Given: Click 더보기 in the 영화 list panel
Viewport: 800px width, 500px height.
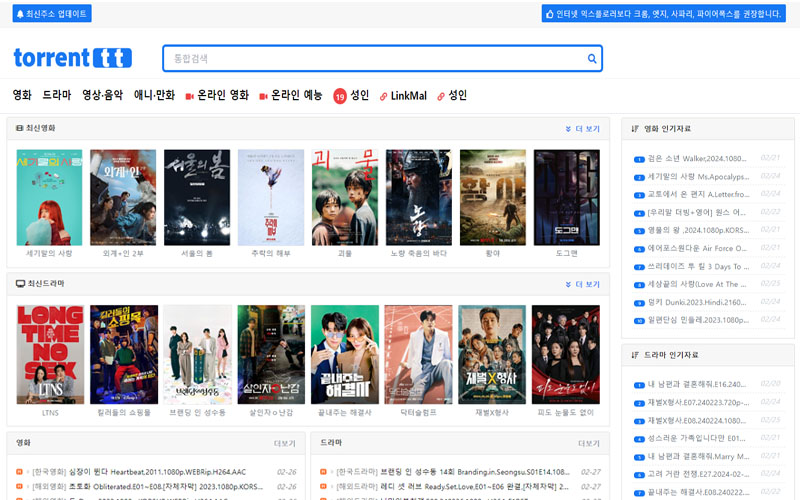Looking at the screenshot, I should pyautogui.click(x=285, y=443).
